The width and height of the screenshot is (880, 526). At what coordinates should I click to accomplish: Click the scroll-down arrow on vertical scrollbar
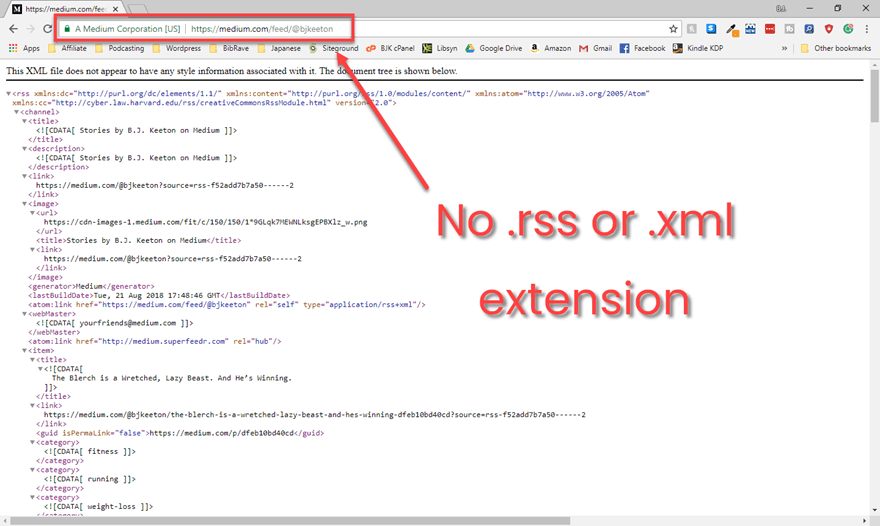tap(874, 510)
